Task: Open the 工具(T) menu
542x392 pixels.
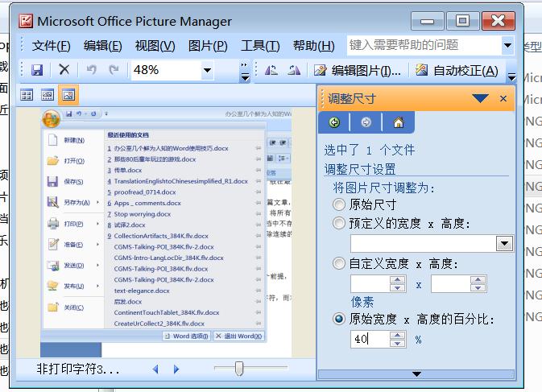Action: [260, 46]
